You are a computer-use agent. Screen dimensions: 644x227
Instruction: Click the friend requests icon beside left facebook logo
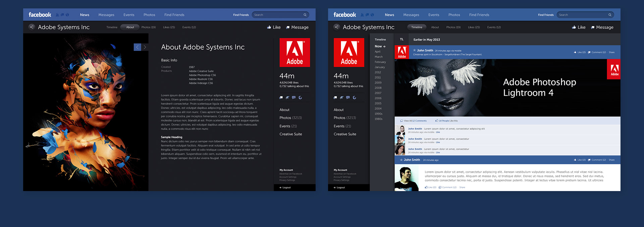pyautogui.click(x=57, y=15)
